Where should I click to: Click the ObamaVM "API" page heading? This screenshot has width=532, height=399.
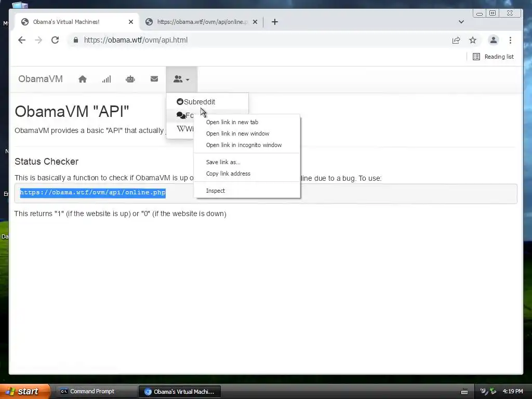[x=72, y=111]
